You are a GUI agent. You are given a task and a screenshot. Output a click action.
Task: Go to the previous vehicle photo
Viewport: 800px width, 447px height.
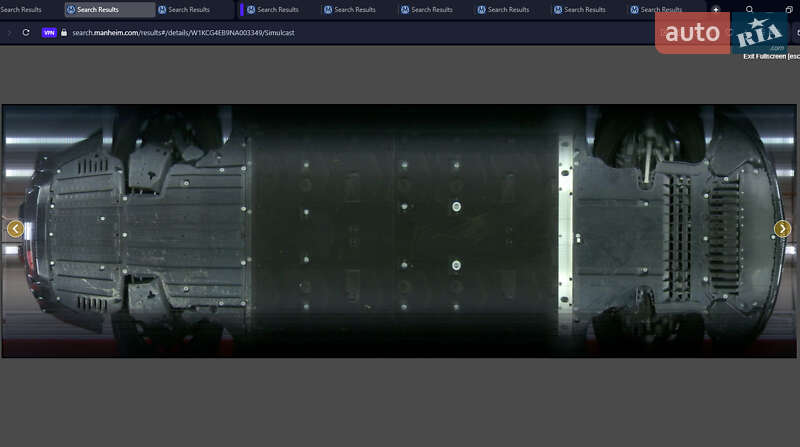pyautogui.click(x=15, y=229)
